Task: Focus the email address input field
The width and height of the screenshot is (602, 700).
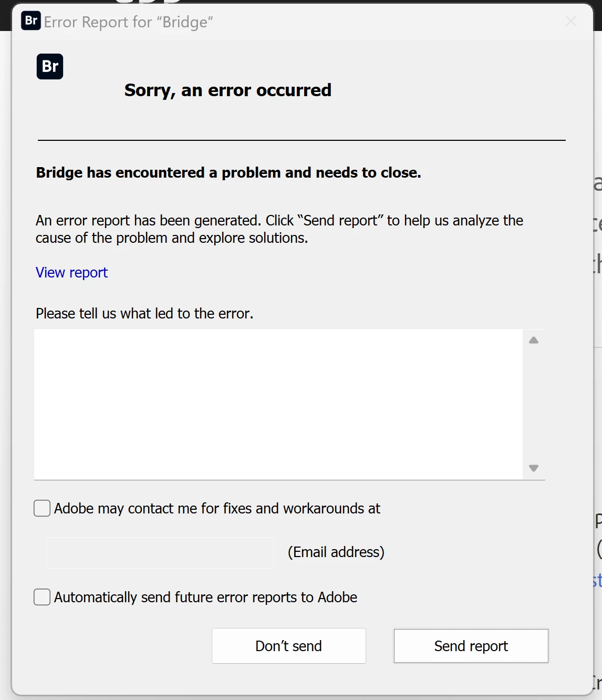Action: 160,552
